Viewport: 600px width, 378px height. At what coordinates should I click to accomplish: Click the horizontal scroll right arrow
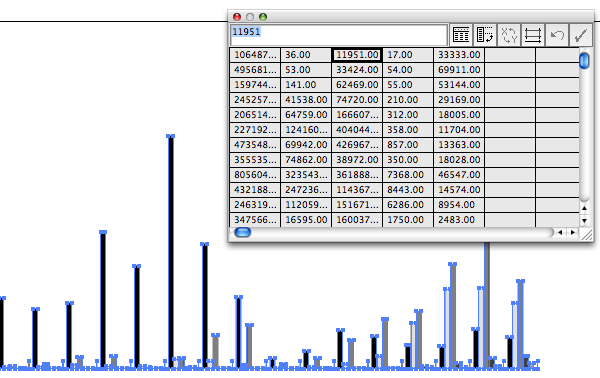tap(572, 232)
